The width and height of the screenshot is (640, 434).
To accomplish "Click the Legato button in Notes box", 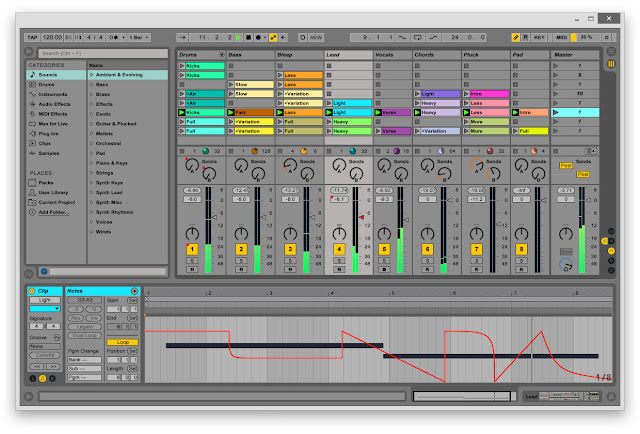I will [84, 327].
